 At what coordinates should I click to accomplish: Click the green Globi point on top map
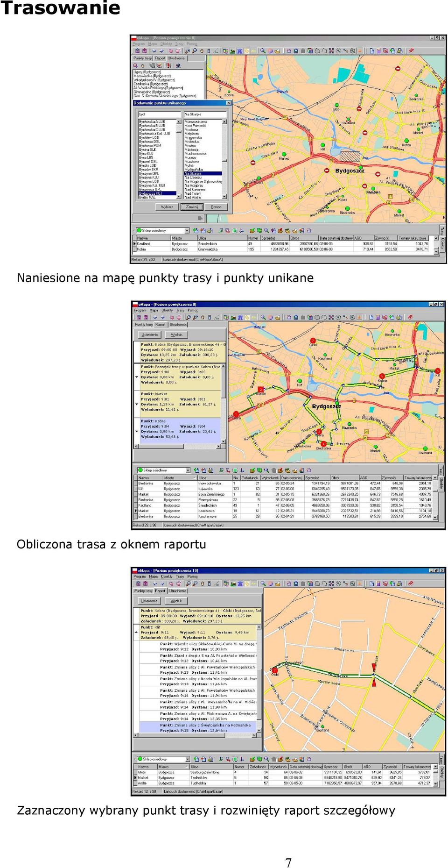coord(336,106)
